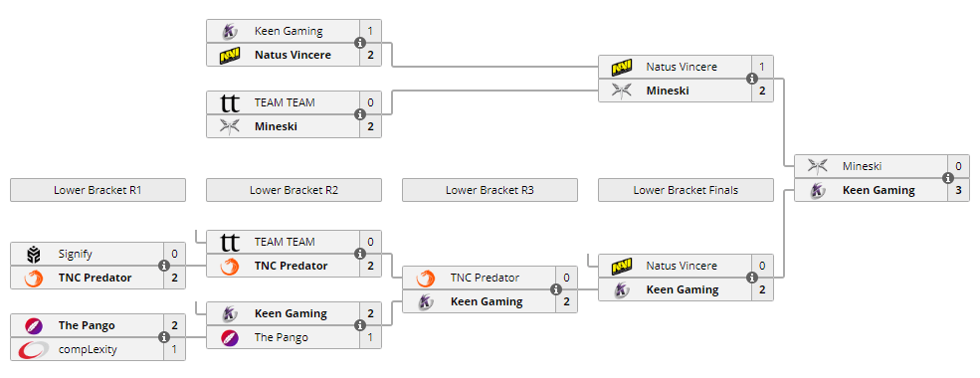This screenshot has width=980, height=378.
Task: Select the Lower Bracket R2 header
Action: coord(294,190)
